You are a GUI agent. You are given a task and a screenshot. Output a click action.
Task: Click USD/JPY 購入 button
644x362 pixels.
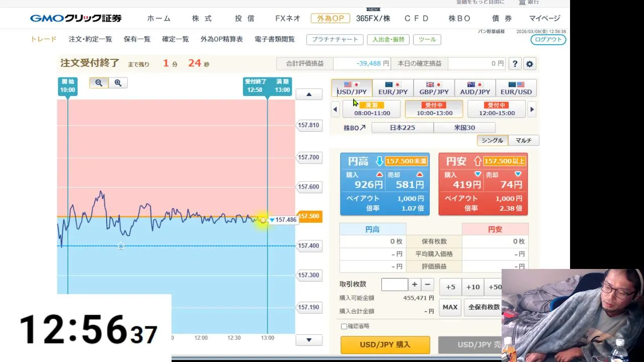click(x=385, y=345)
